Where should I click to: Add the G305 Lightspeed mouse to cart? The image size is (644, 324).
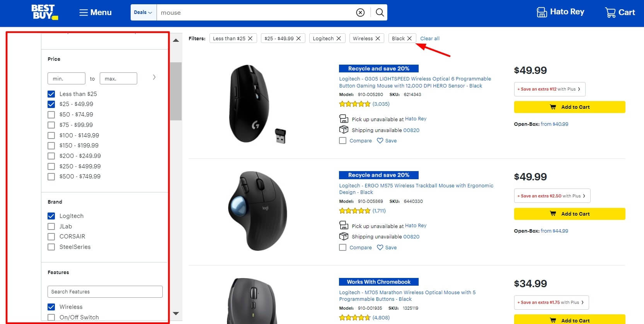click(569, 107)
